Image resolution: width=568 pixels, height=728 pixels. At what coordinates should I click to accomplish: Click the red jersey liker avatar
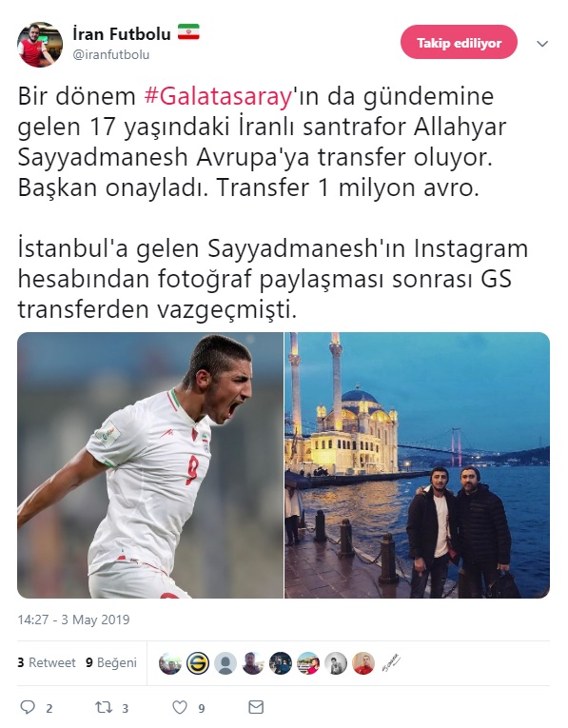coord(363,663)
